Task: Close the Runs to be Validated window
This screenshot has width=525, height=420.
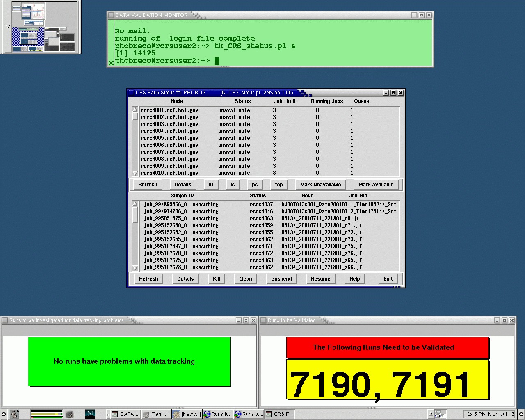Action: click(x=511, y=320)
